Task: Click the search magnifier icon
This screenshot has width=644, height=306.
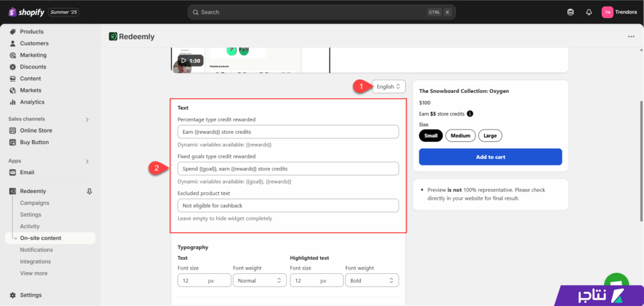Action: (196, 13)
